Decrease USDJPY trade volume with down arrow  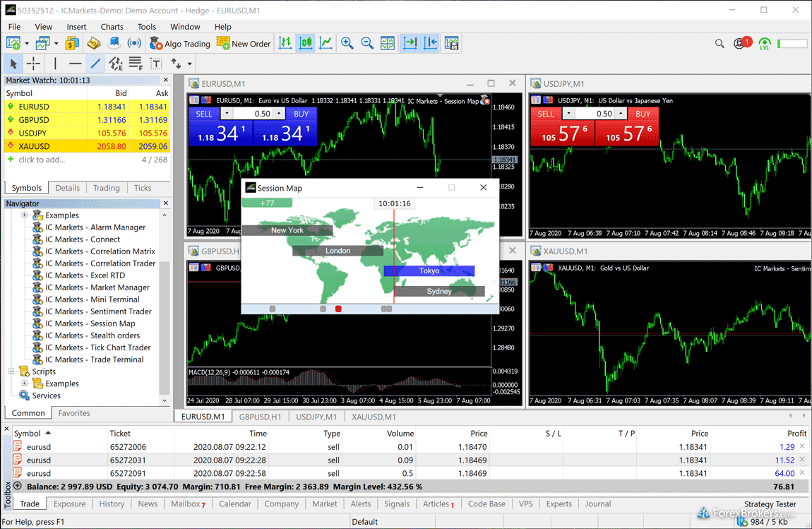pos(568,114)
